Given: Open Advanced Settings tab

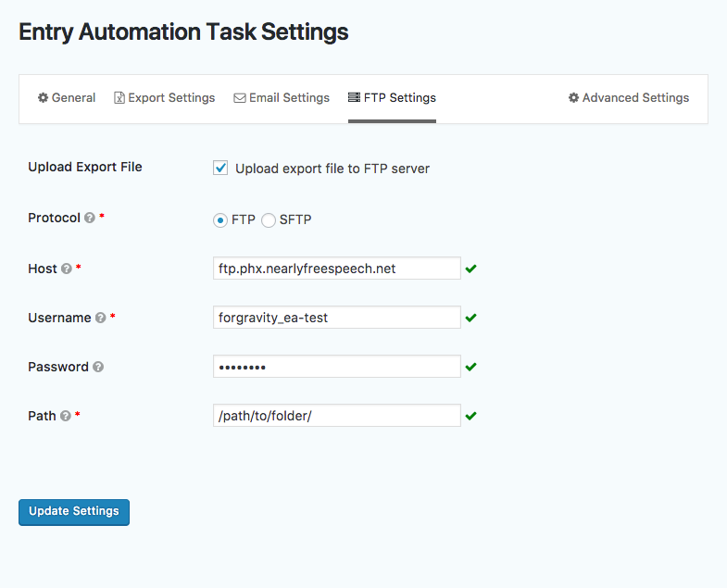Looking at the screenshot, I should point(629,98).
